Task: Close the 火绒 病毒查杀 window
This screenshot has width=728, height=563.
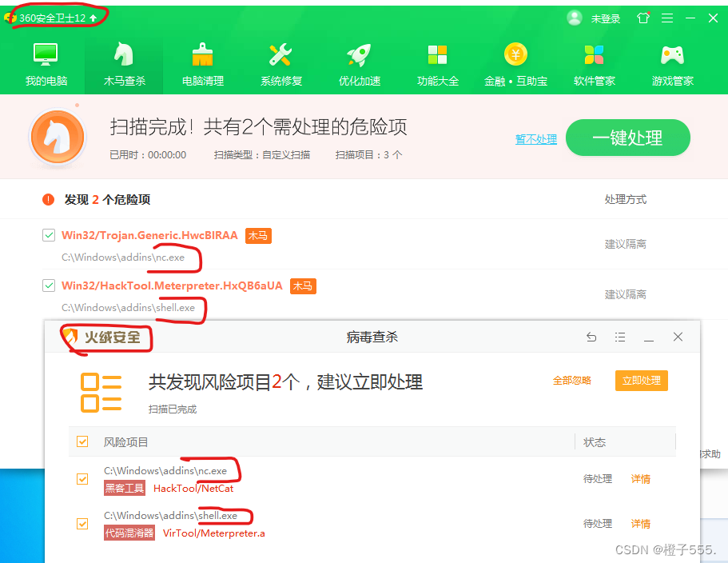Action: 678,337
